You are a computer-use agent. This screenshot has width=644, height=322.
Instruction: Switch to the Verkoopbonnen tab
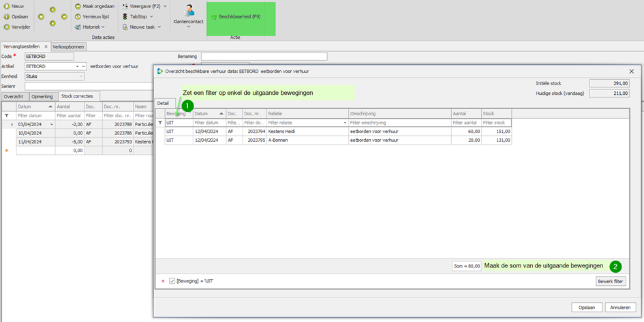[x=69, y=47]
